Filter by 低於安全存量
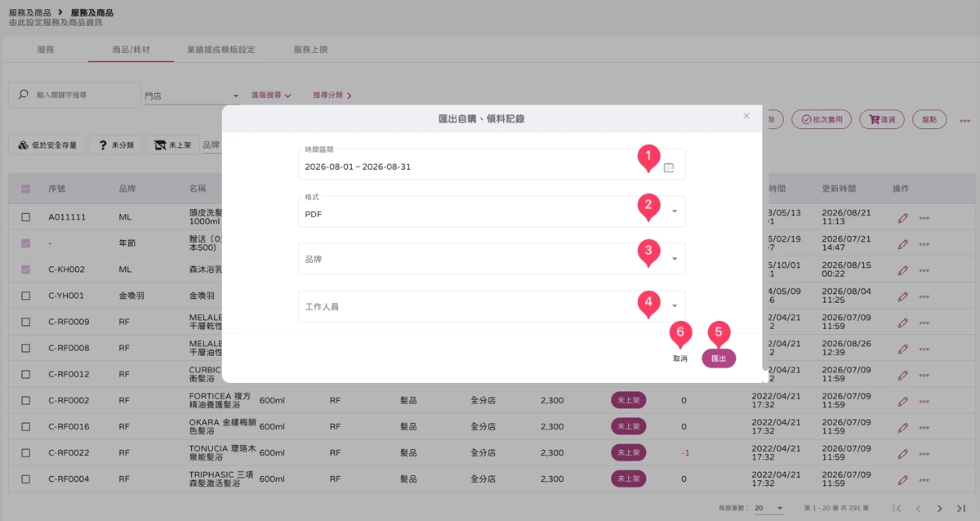980x521 pixels. pos(47,145)
